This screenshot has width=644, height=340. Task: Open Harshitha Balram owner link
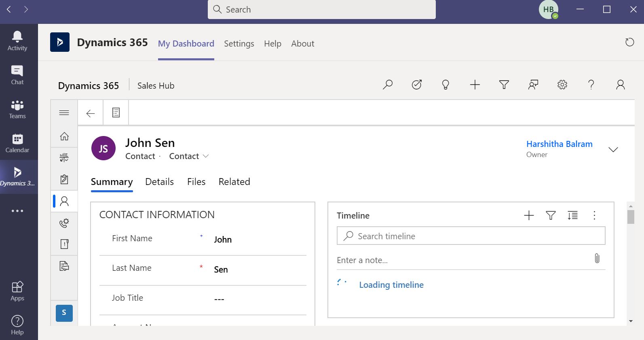point(559,144)
